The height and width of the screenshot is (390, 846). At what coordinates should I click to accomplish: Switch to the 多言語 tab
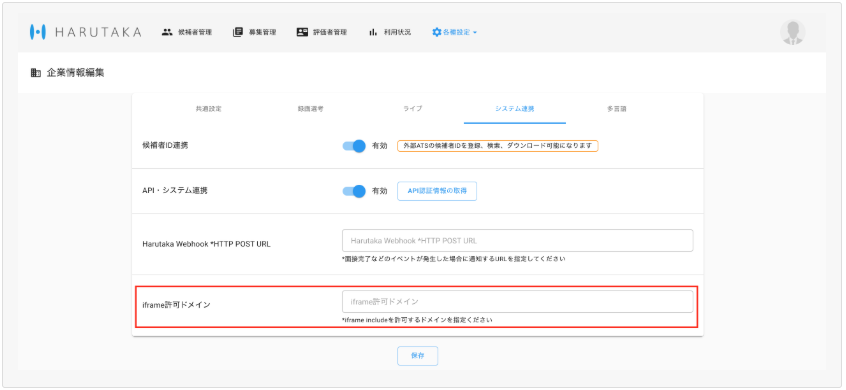click(x=617, y=108)
